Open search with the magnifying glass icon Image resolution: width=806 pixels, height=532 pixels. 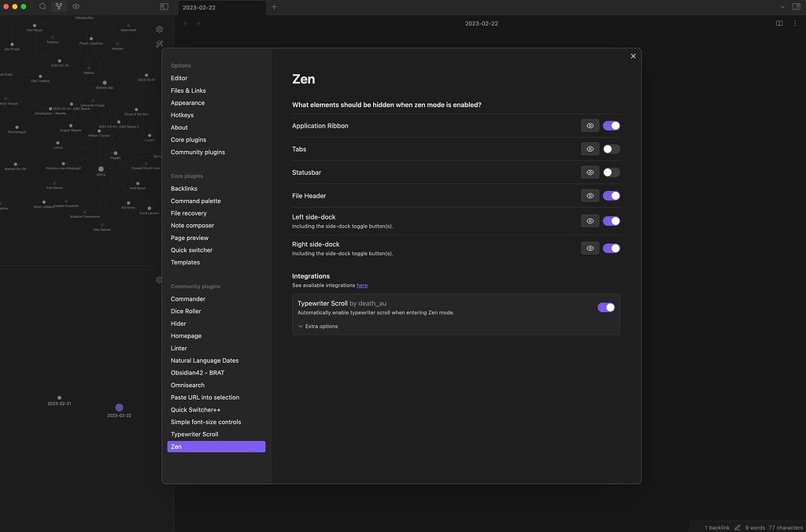43,6
